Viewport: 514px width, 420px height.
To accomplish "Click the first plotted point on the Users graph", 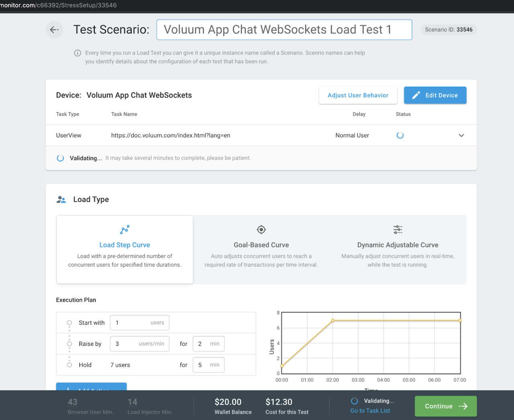I will [282, 366].
